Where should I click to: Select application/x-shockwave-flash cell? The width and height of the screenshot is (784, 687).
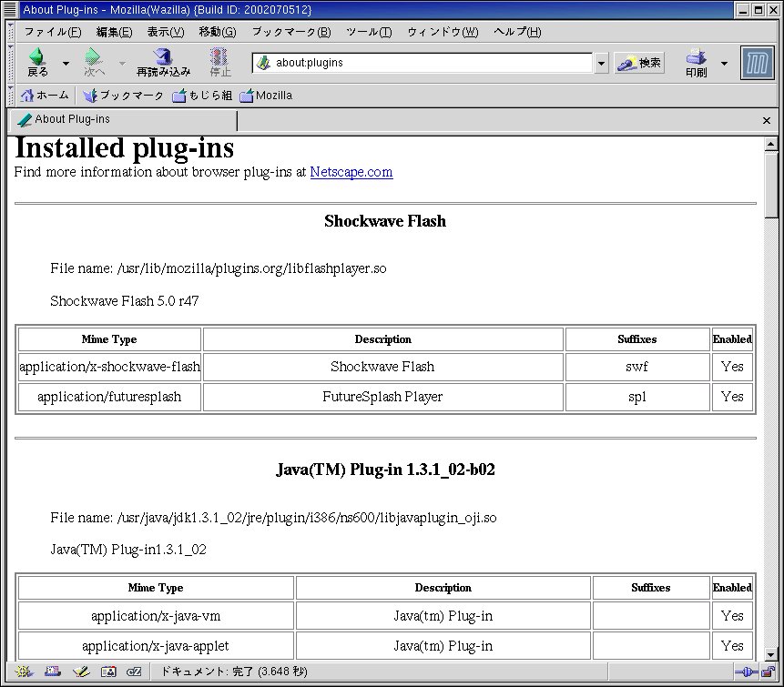click(109, 368)
